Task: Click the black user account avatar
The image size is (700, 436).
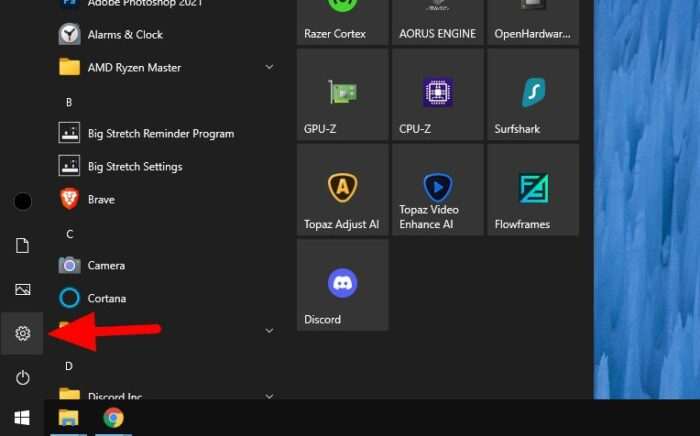Action: pyautogui.click(x=23, y=202)
